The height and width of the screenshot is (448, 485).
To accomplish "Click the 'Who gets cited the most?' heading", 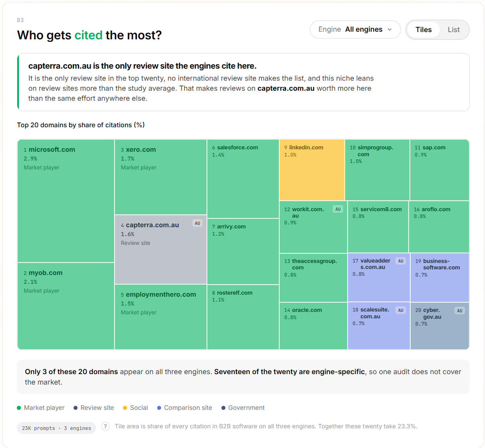I will tap(89, 35).
